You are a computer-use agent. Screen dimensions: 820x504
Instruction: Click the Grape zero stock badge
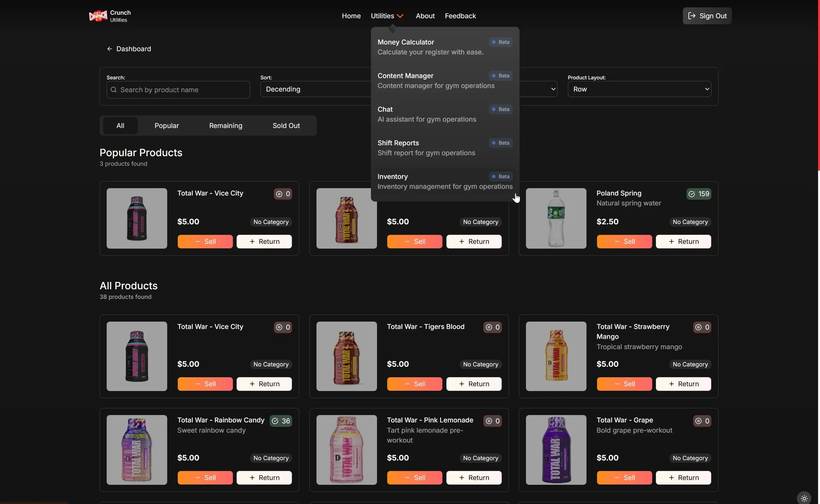(702, 421)
